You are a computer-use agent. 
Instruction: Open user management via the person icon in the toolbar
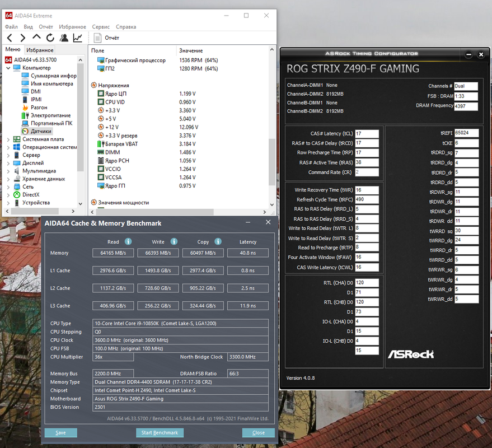point(64,38)
